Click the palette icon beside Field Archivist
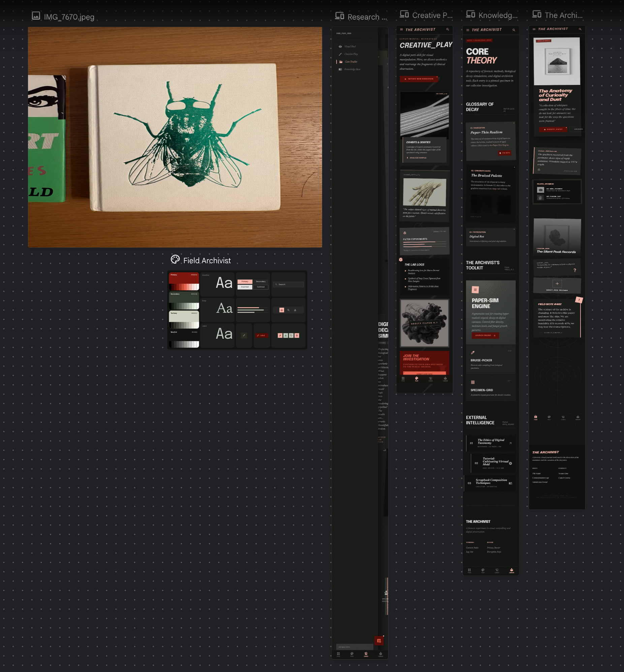 tap(175, 259)
